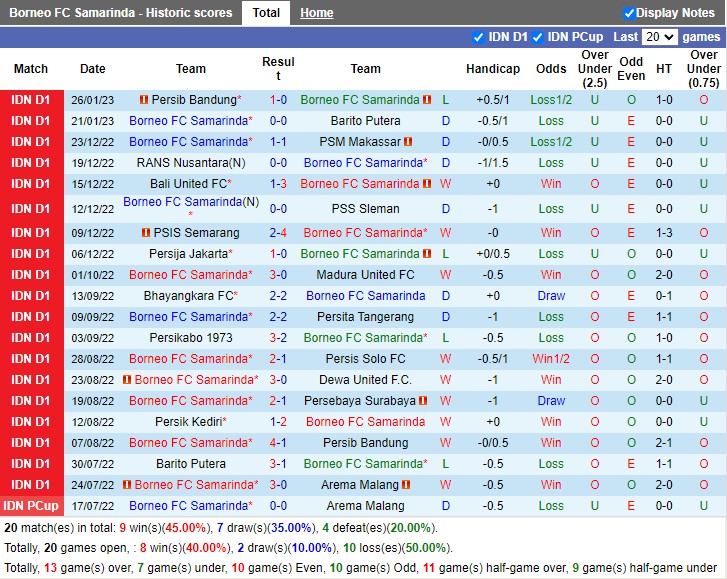The height and width of the screenshot is (579, 727).
Task: Click red card icon before Borneo FC Samarinda on 23/08/22 row
Action: 127,380
